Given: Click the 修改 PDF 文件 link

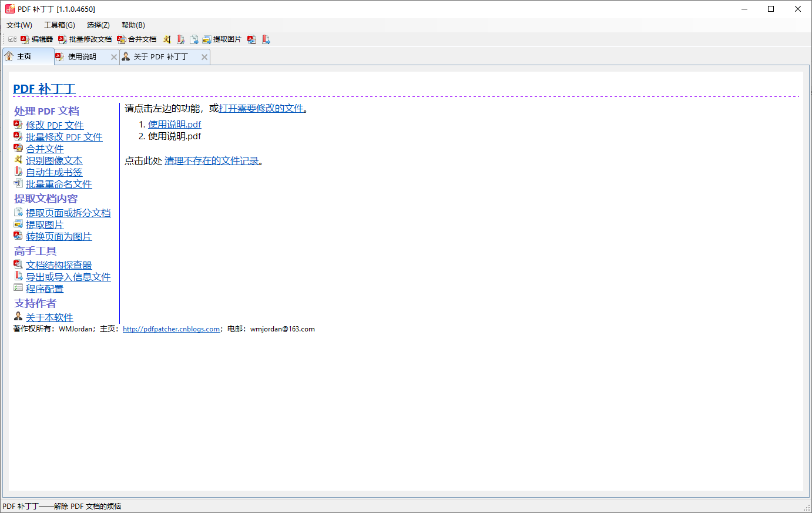Looking at the screenshot, I should (x=55, y=125).
